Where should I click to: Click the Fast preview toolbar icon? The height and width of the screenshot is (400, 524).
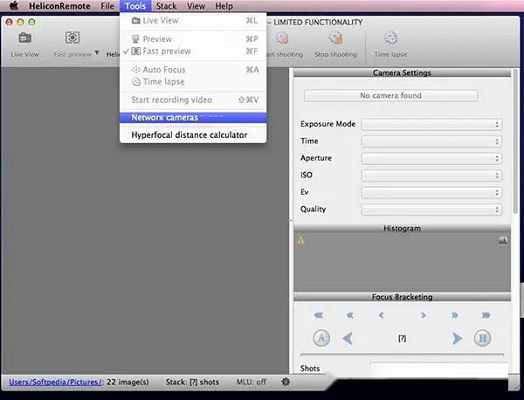point(72,37)
